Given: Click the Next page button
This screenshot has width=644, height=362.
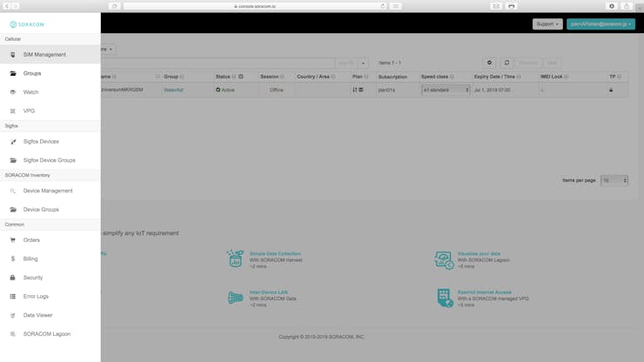Looking at the screenshot, I should tap(552, 63).
